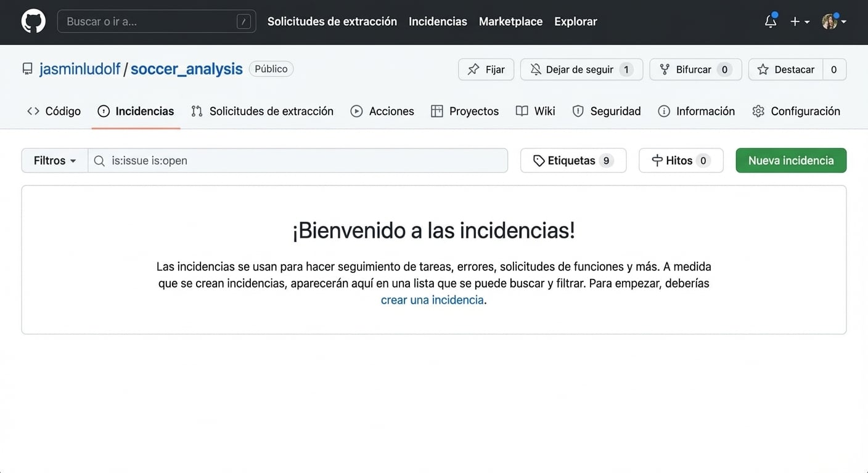Expand the Filtros dropdown
Viewport: 868px width, 473px height.
click(55, 161)
